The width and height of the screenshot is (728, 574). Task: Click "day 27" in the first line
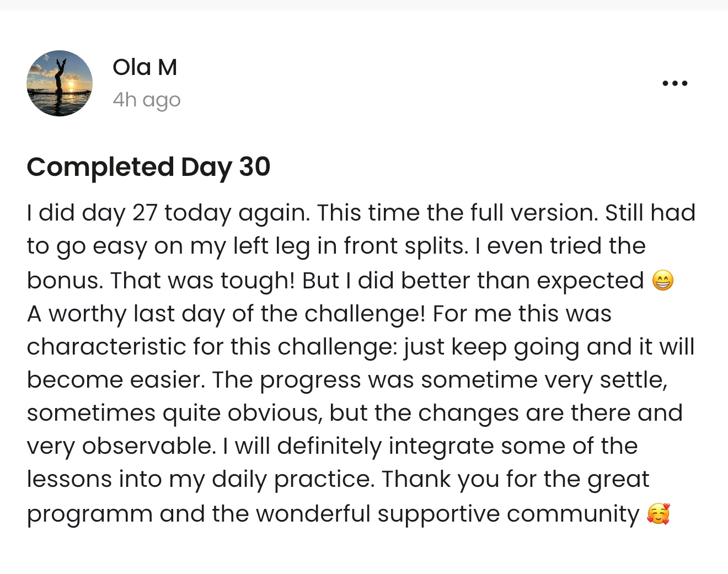[119, 213]
